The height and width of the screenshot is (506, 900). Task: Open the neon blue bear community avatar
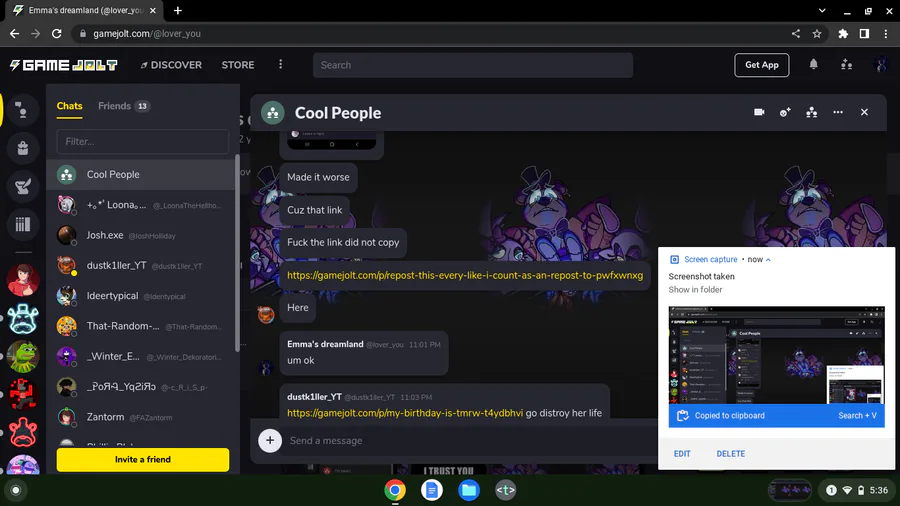[x=23, y=318]
